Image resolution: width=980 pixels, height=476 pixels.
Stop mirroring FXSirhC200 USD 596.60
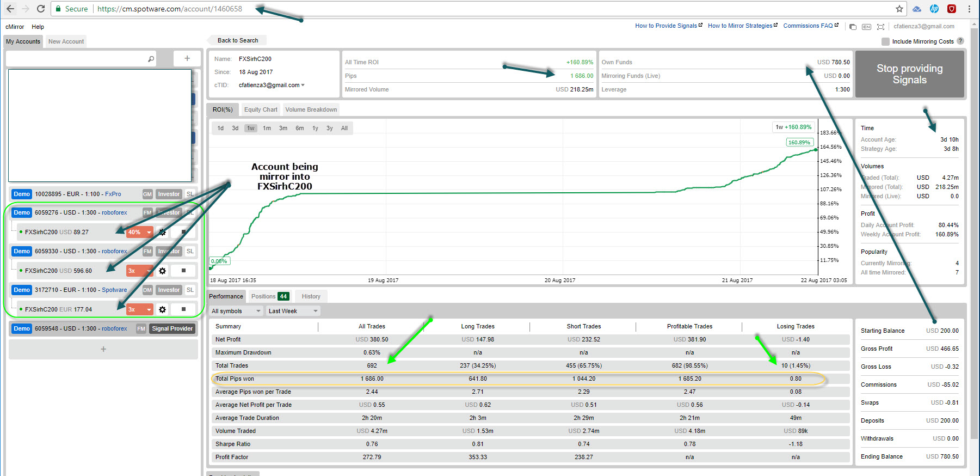183,271
